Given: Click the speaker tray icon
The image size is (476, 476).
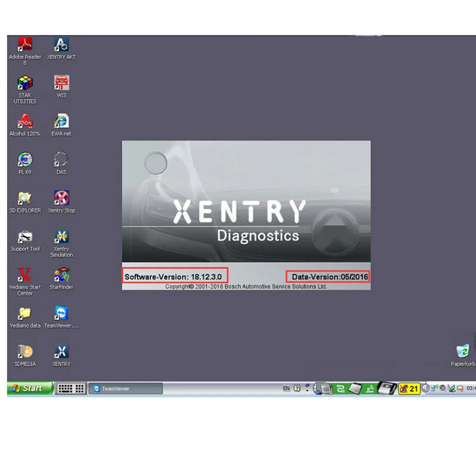Looking at the screenshot, I should pyautogui.click(x=442, y=388).
